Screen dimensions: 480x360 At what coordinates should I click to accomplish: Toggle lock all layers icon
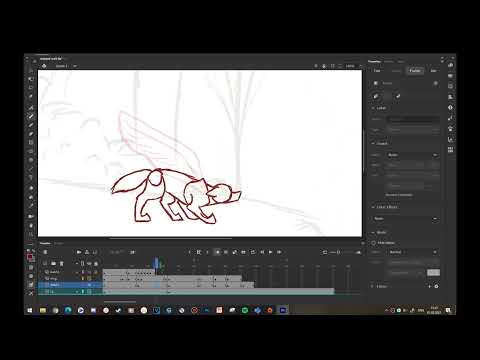pyautogui.click(x=96, y=263)
